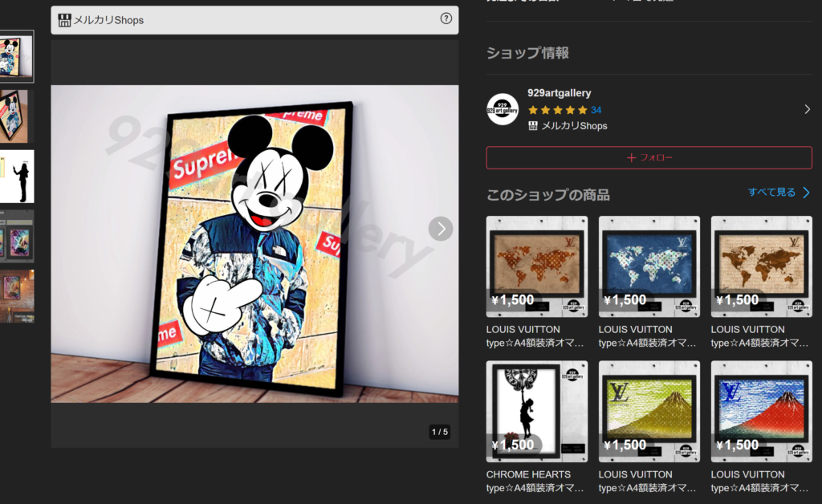Image resolution: width=822 pixels, height=504 pixels.
Task: Open the CHROME HEARTS balloon girl product
Action: pos(536,411)
